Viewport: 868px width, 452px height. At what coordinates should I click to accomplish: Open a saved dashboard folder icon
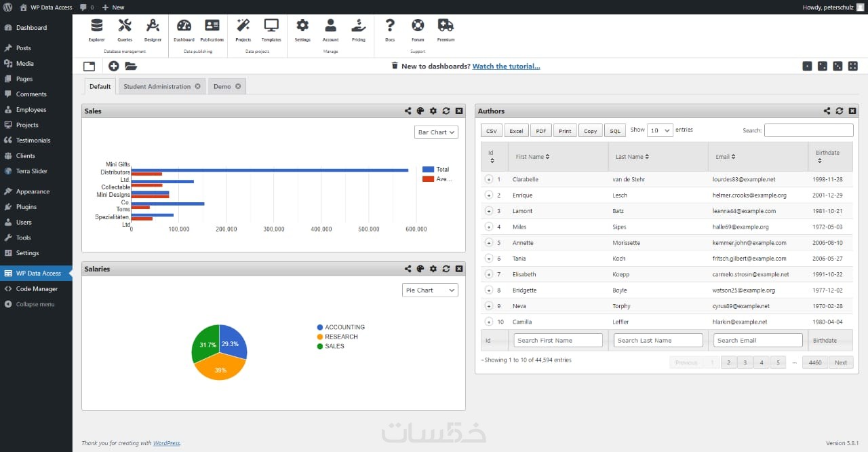[x=130, y=66]
